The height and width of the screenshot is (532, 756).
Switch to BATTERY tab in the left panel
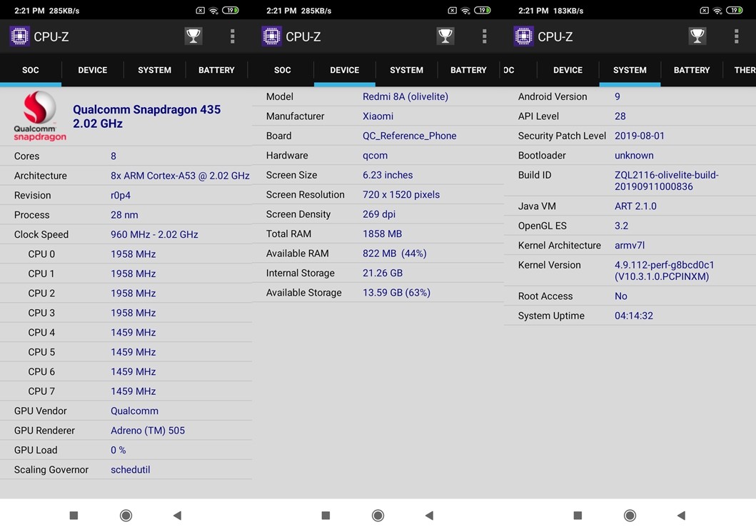(216, 71)
